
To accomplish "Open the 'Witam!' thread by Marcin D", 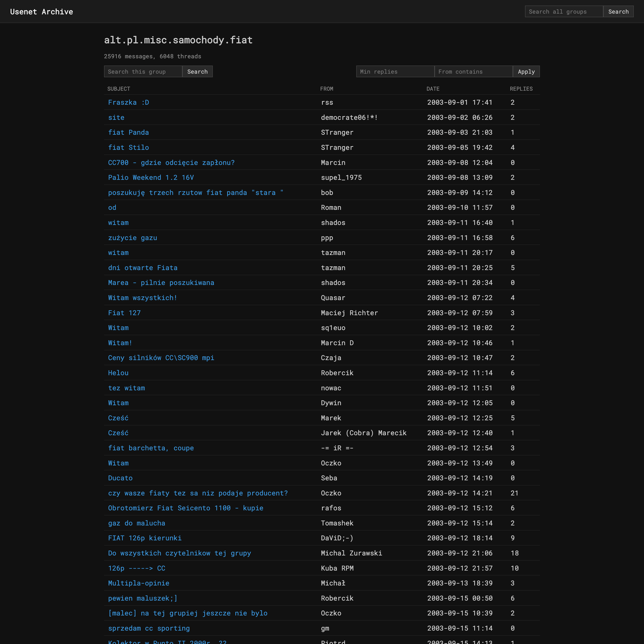I will [x=120, y=343].
